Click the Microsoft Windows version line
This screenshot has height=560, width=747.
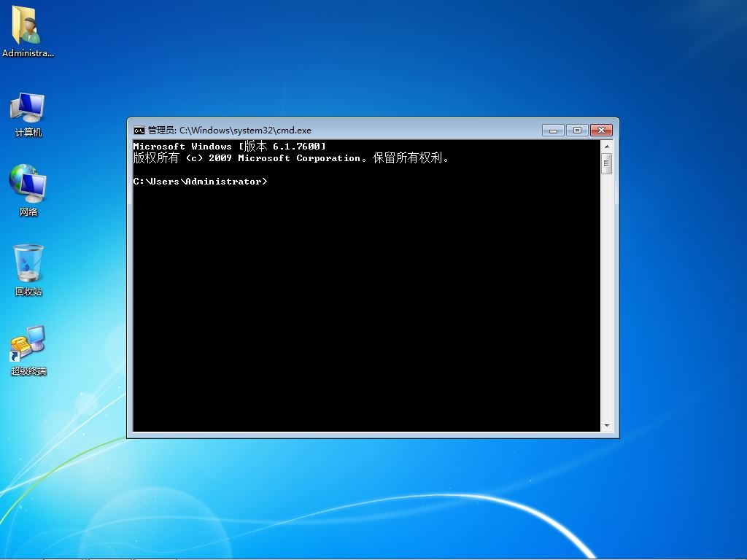click(230, 146)
